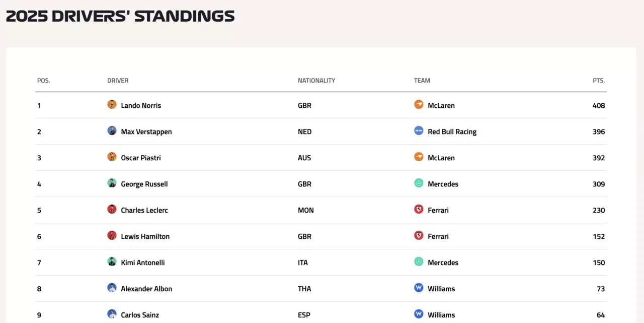Click Max Verstappen's driver avatar icon
Viewport: 644px width, 323px height.
pyautogui.click(x=112, y=131)
